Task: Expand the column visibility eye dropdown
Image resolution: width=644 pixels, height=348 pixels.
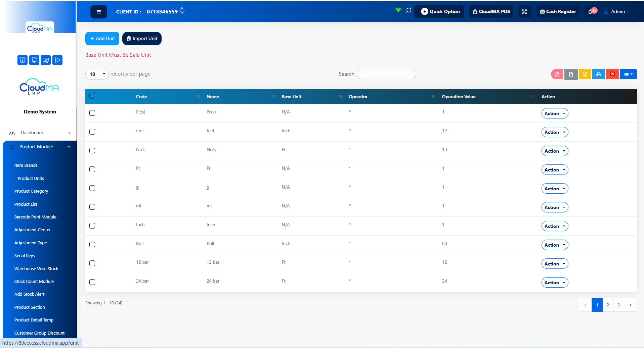Action: (628, 74)
